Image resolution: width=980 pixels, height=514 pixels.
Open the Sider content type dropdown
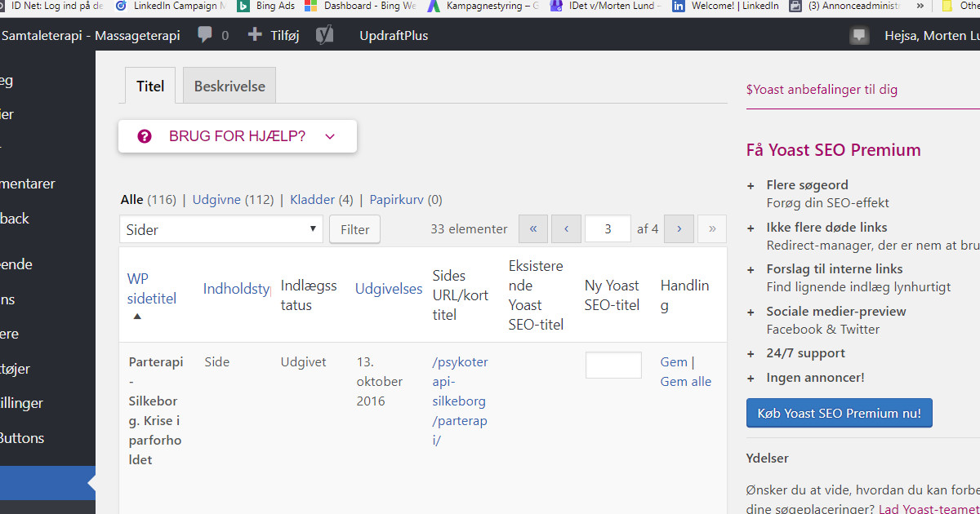[220, 229]
